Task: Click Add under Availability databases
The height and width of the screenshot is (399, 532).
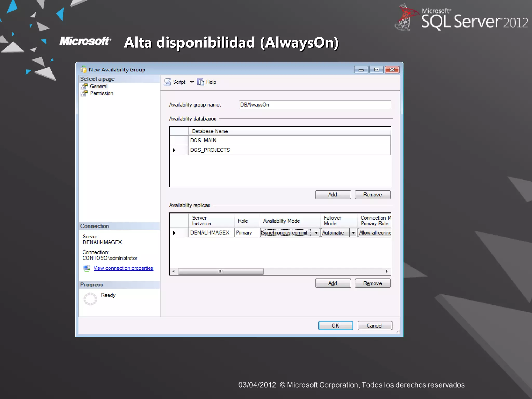Action: tap(333, 195)
